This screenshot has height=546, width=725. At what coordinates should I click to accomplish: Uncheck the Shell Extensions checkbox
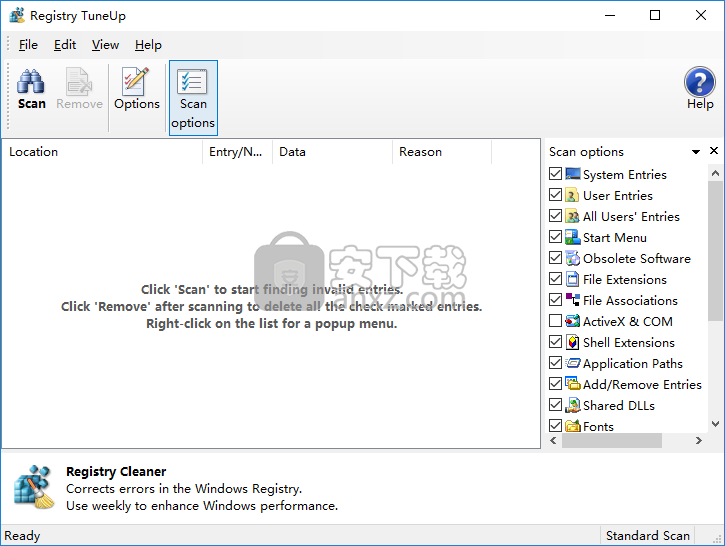tap(555, 342)
